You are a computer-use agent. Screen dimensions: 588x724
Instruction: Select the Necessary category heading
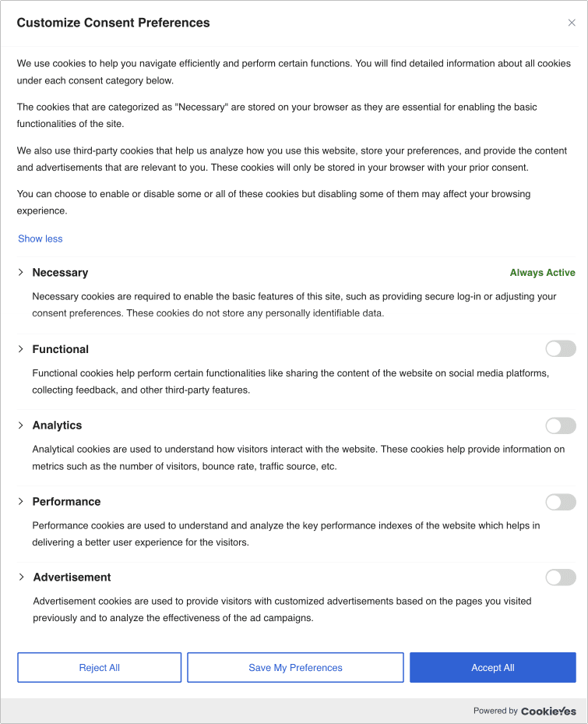(x=60, y=273)
